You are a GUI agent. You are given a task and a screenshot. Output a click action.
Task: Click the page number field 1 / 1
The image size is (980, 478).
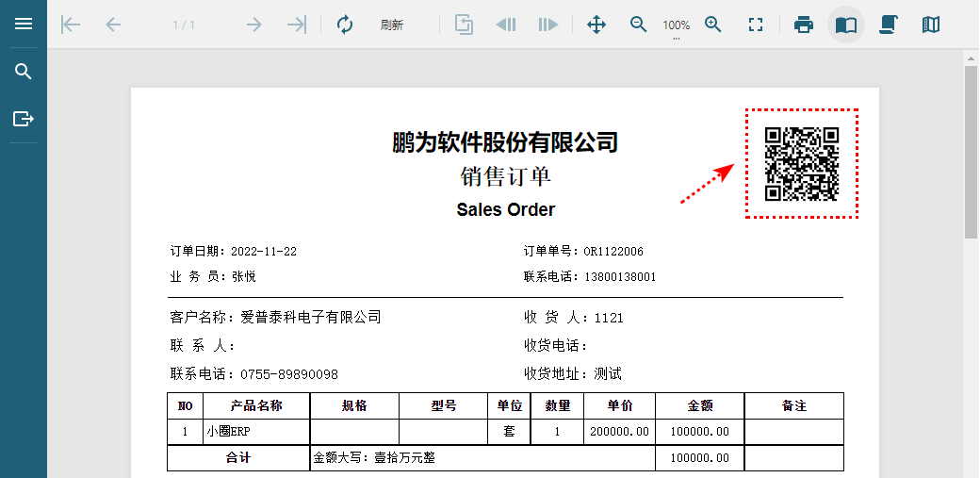click(x=184, y=25)
